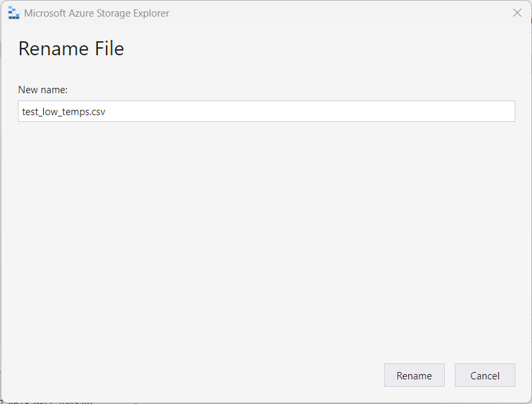Click "Microsoft" in the window title
Image resolution: width=532 pixels, height=404 pixels.
(47, 13)
